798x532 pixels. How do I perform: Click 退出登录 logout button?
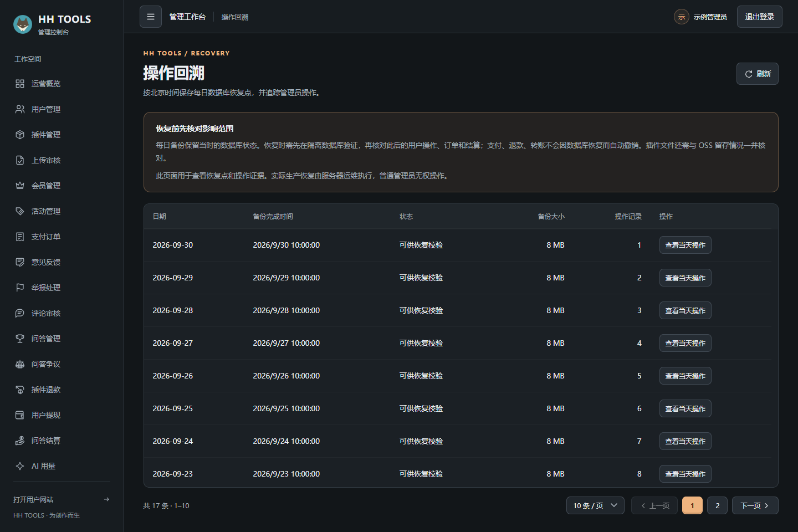click(760, 17)
